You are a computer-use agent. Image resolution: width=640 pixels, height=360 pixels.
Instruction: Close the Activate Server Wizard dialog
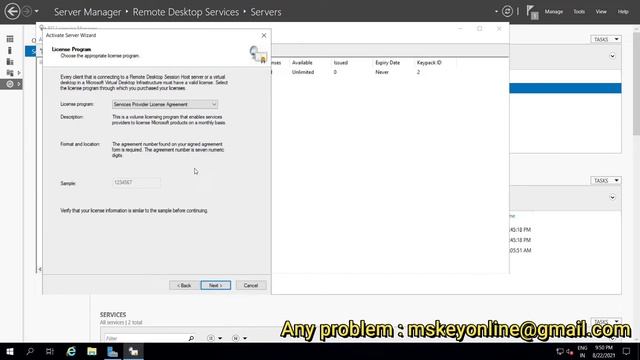(x=264, y=36)
